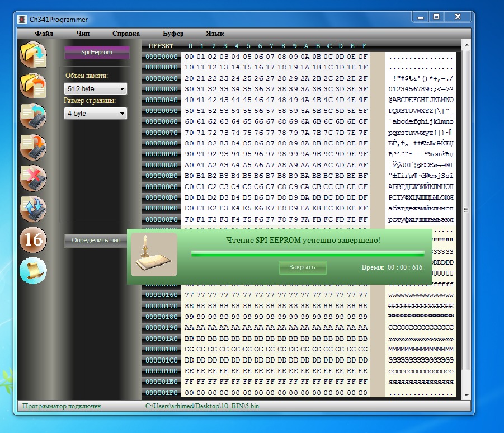Open the memory size '512 byte' dropdown

(96, 89)
